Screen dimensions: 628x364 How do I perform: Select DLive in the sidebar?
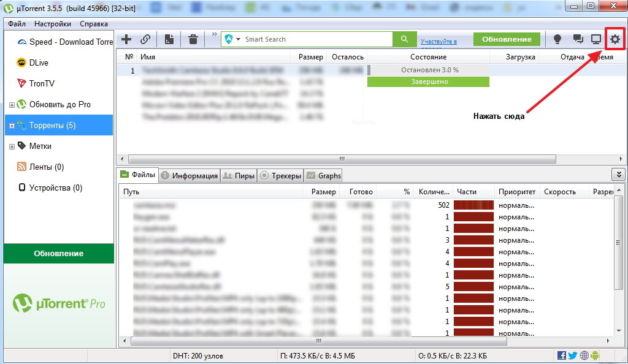click(33, 63)
